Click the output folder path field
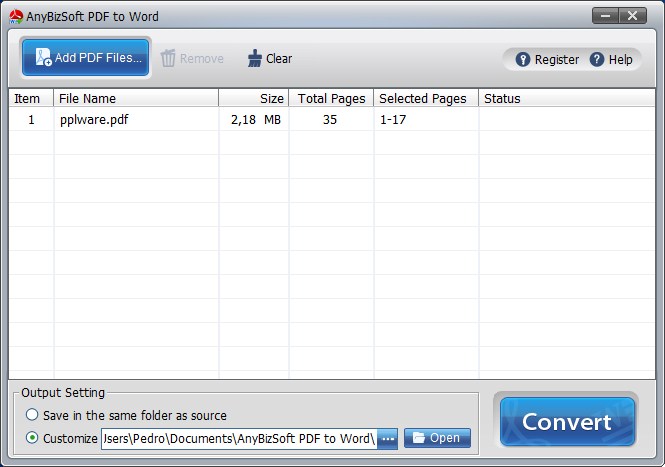Screen dimensions: 665x467 pos(239,438)
